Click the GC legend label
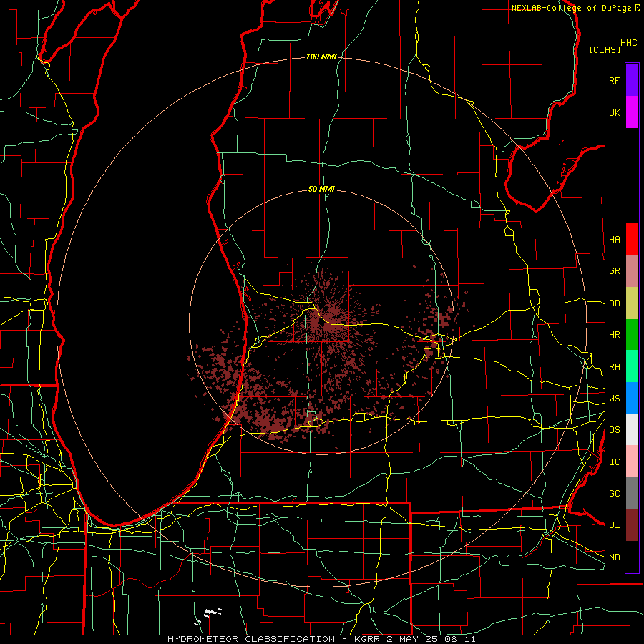Viewport: 644px width, 644px height. point(614,493)
